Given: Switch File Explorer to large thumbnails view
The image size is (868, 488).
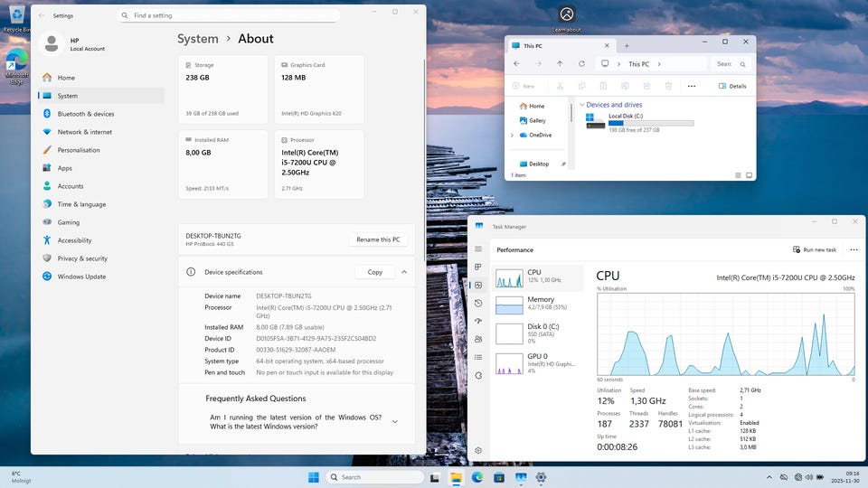Looking at the screenshot, I should point(748,175).
